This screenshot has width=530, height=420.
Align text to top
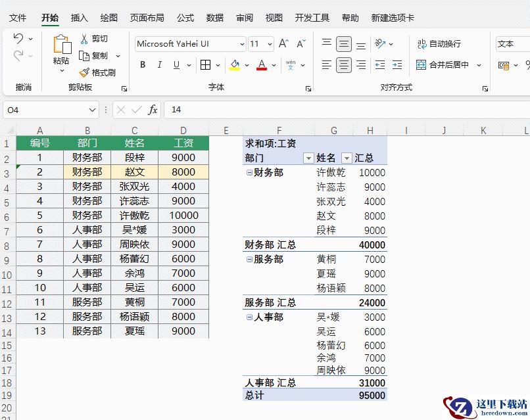tap(327, 43)
